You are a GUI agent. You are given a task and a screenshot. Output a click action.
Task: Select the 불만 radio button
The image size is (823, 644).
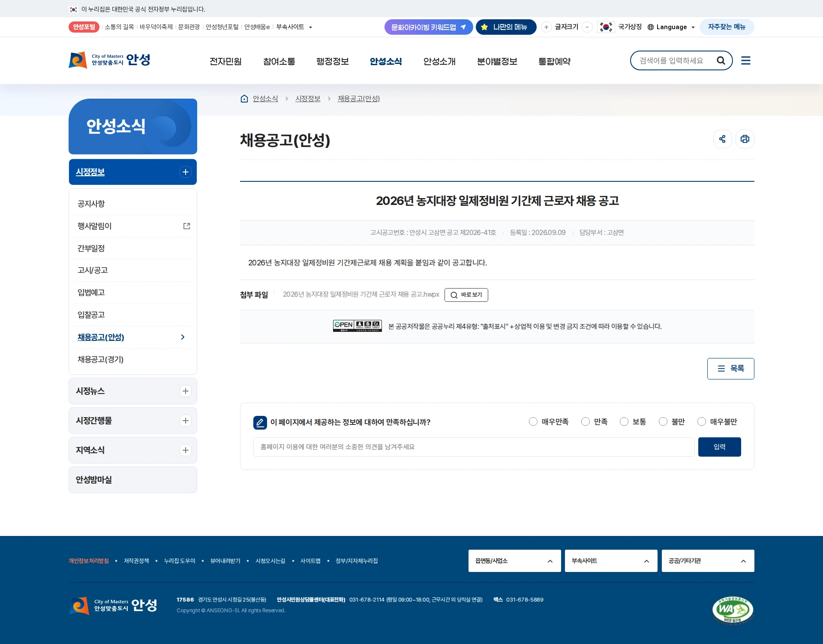663,421
